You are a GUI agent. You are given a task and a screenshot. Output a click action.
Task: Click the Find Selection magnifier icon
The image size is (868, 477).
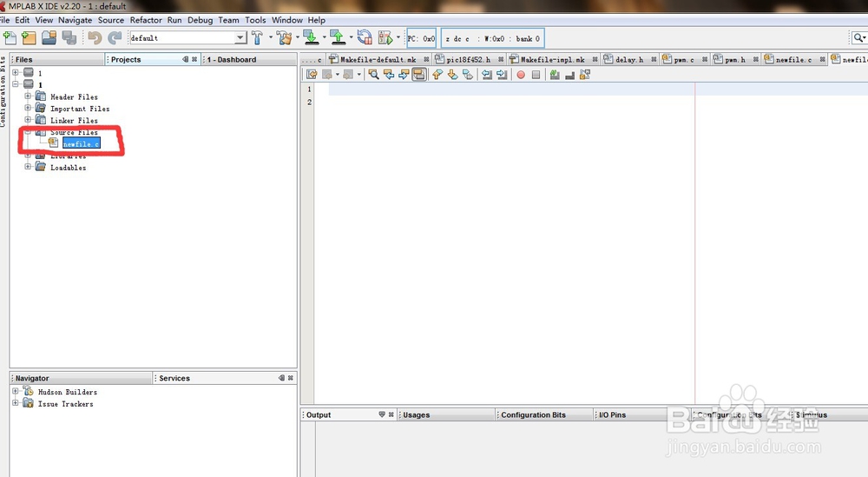click(373, 74)
